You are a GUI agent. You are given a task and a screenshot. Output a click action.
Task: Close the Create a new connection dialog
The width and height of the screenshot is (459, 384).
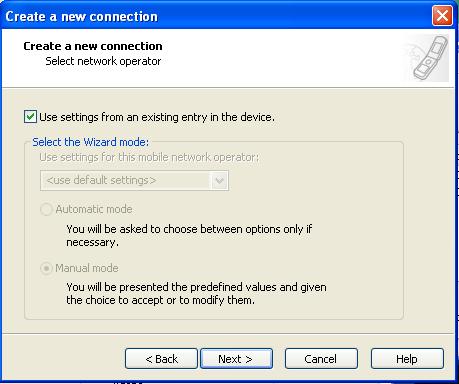coord(442,16)
